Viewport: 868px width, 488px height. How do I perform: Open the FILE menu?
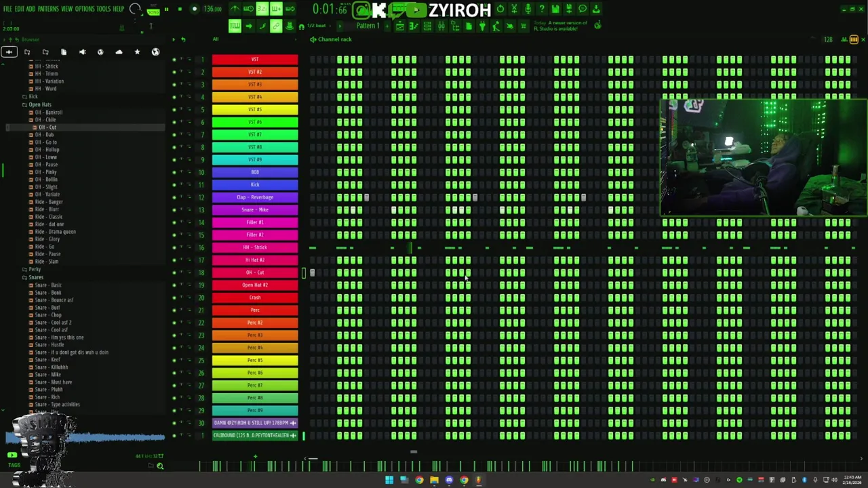pyautogui.click(x=7, y=9)
